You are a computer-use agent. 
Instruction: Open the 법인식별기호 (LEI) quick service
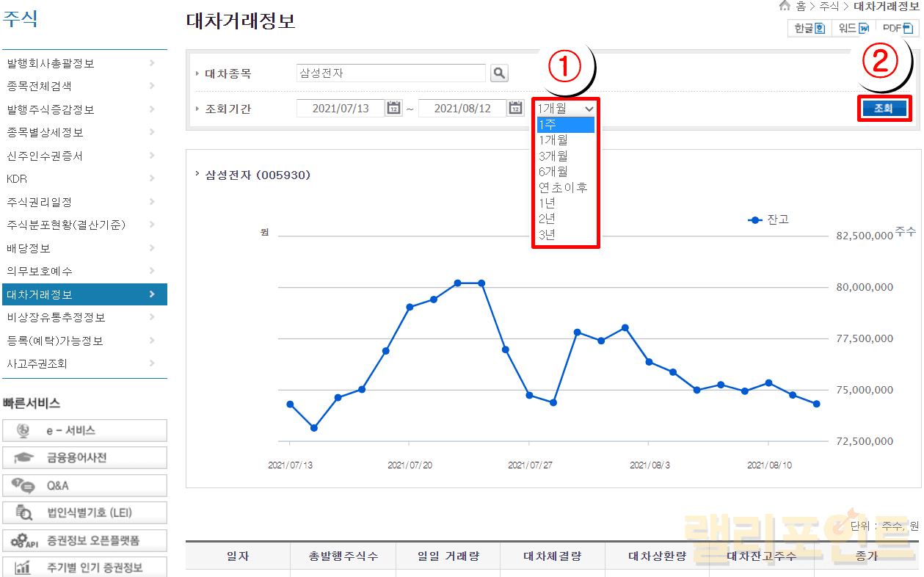84,513
